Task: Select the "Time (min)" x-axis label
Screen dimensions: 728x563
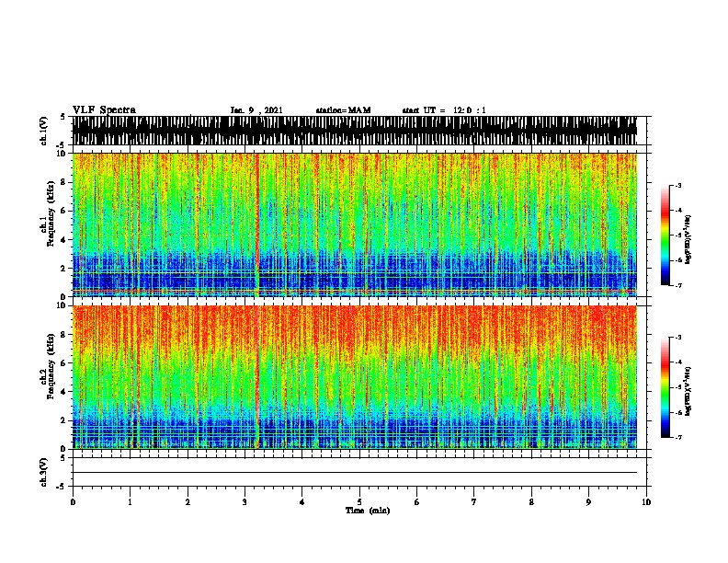Action: pos(368,511)
